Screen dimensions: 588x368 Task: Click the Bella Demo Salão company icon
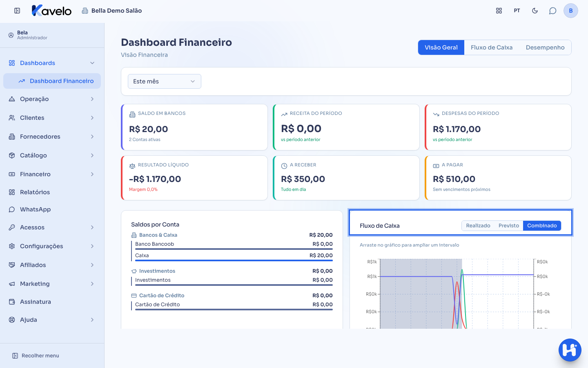[85, 11]
